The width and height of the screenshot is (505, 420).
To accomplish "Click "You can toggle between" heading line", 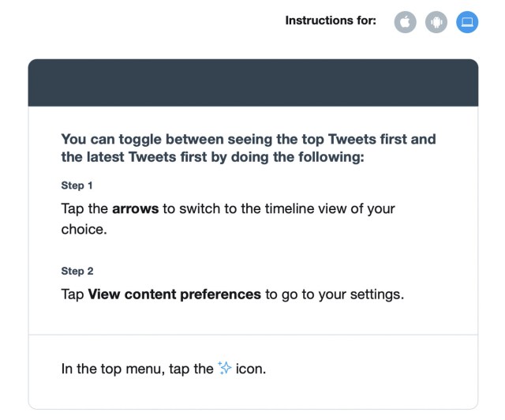I will pos(144,139).
